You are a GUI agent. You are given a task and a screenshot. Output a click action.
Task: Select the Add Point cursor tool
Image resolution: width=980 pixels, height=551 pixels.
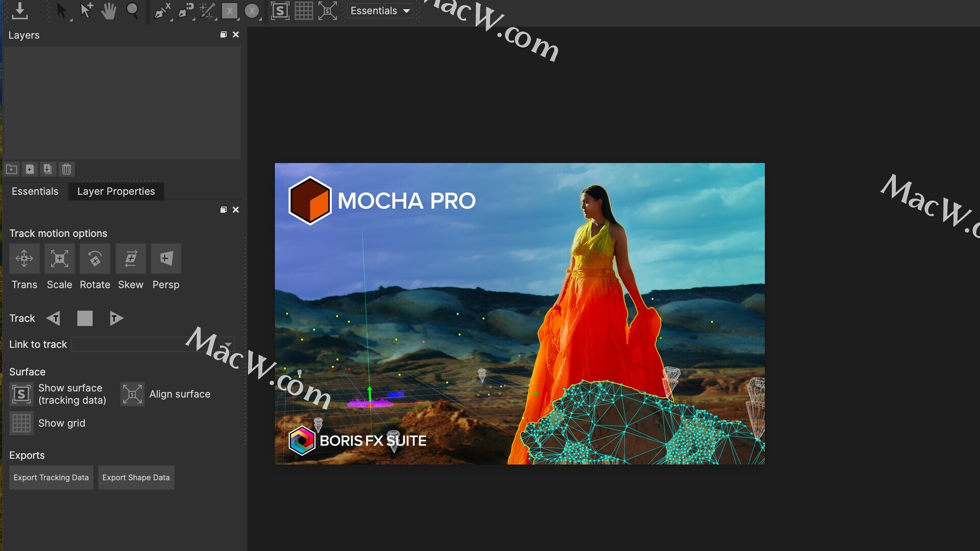[x=86, y=11]
